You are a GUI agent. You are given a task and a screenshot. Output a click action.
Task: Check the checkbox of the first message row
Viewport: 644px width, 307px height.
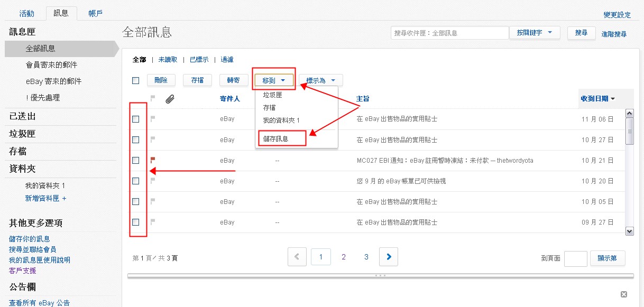135,118
